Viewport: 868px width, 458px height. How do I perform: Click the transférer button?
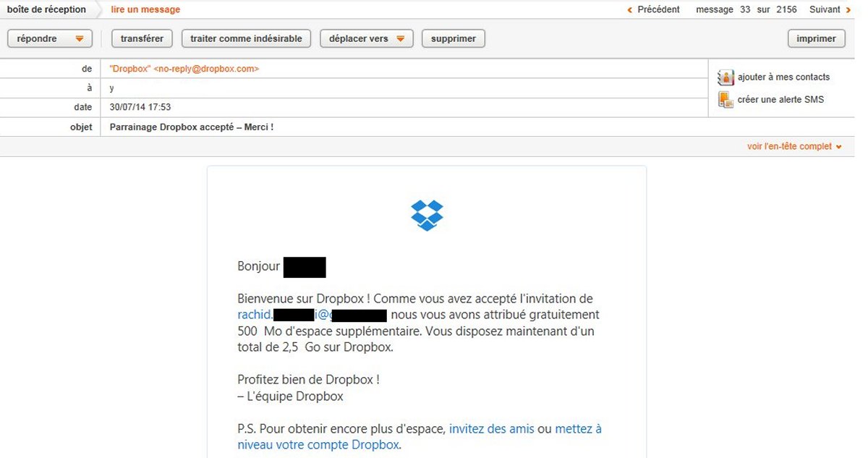tap(142, 38)
